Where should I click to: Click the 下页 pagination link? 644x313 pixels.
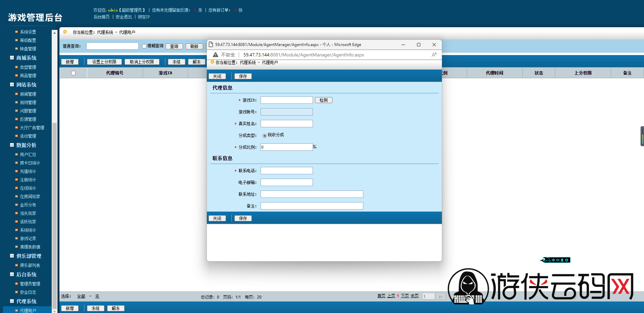pos(405,296)
